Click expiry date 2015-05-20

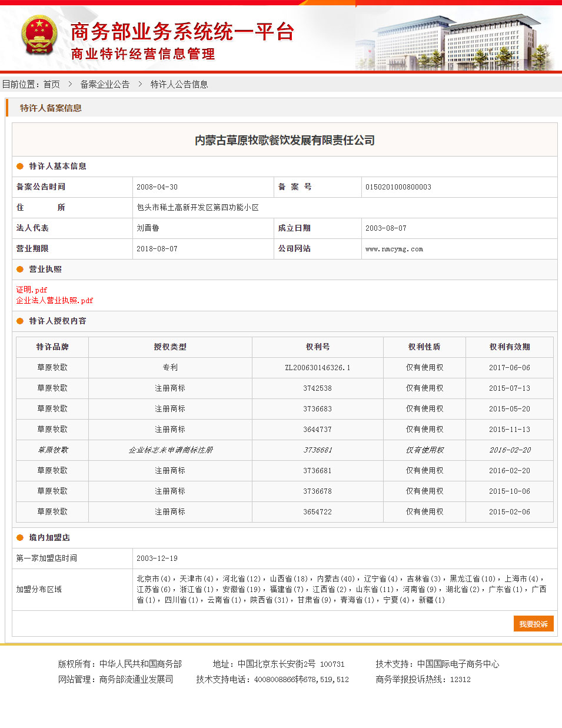click(x=510, y=409)
